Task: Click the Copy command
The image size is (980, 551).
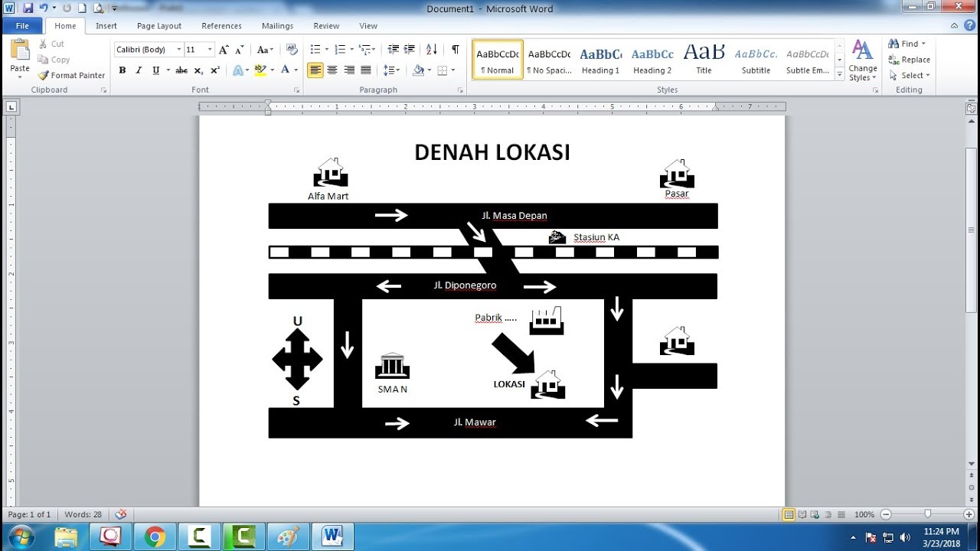Action: tap(54, 60)
